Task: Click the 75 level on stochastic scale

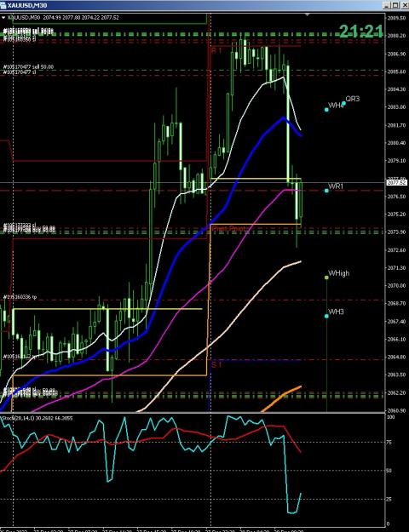Action: tap(389, 442)
